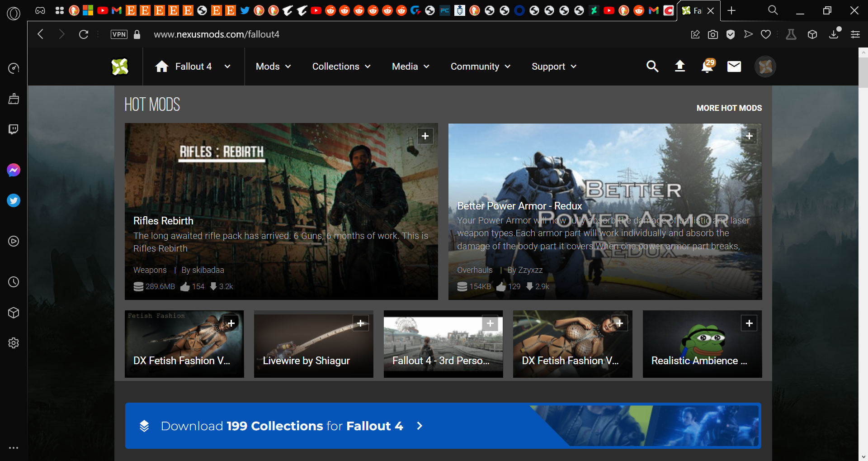Click the site security lock icon
Viewport: 868px width, 461px height.
137,34
